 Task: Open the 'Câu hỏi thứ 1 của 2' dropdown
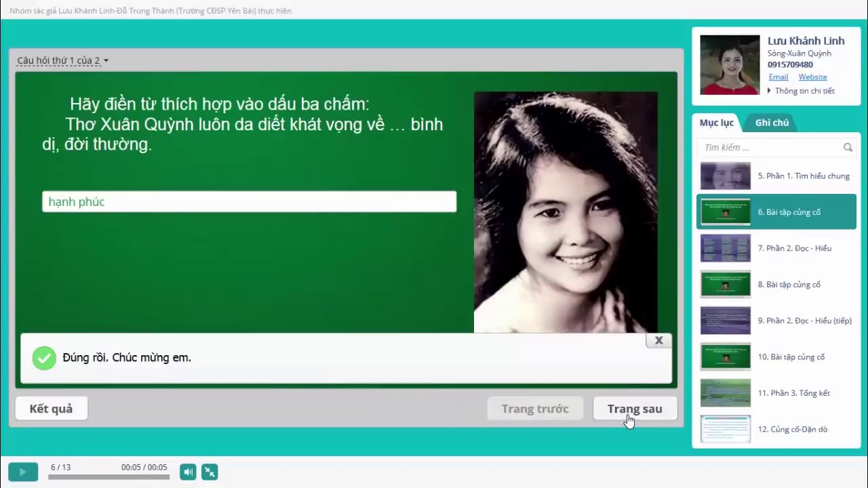pos(62,60)
